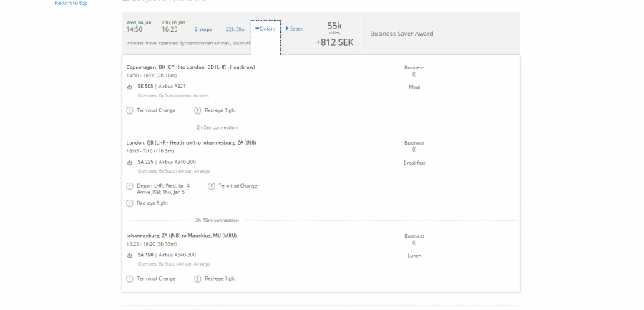Click the 14:50 departure time in header
Screen dimensions: 644x310
tap(135, 29)
